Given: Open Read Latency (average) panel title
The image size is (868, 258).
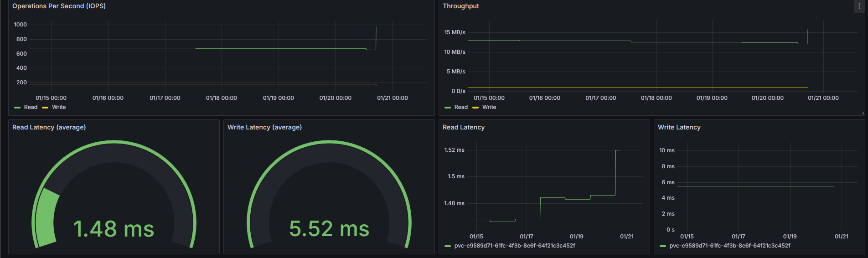Looking at the screenshot, I should (49, 127).
